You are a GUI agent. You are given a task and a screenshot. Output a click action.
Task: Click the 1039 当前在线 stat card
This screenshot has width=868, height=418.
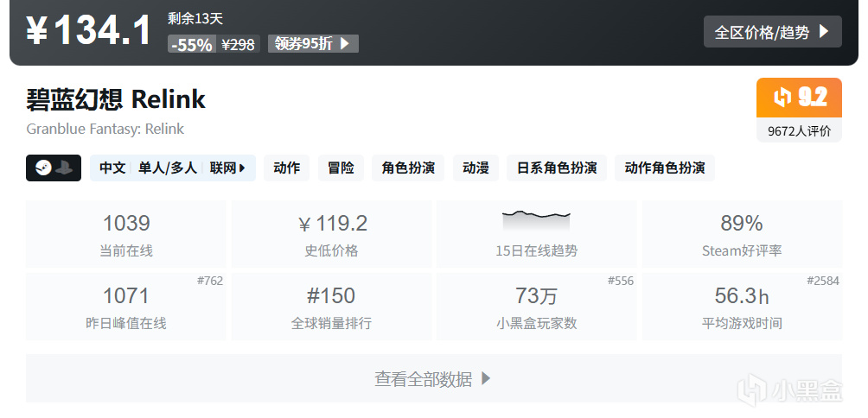(126, 234)
